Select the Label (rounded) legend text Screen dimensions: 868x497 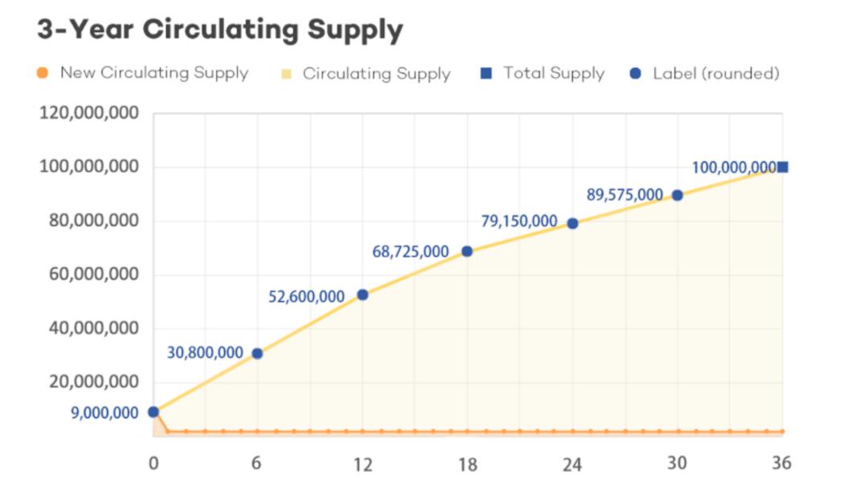click(716, 73)
